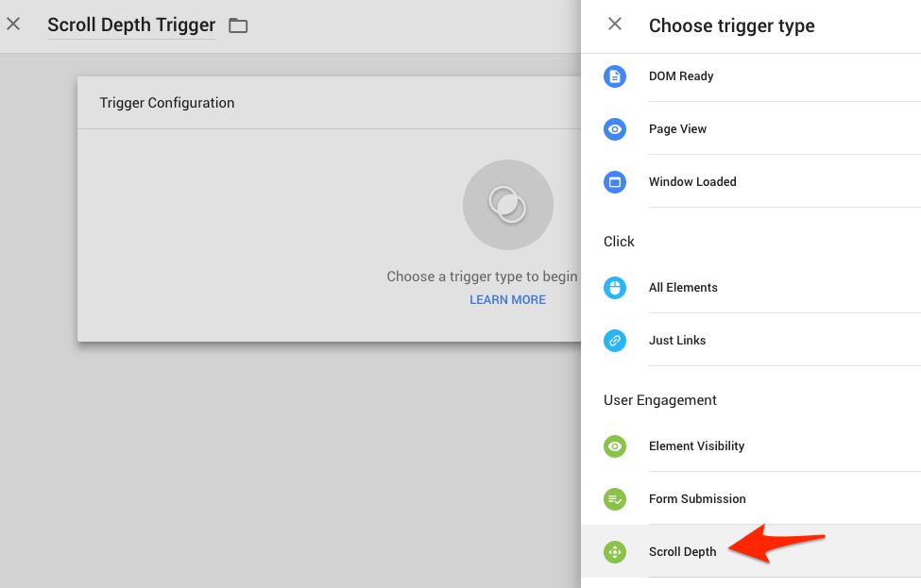921x588 pixels.
Task: Open folder icon next to trigger name
Action: (x=238, y=25)
